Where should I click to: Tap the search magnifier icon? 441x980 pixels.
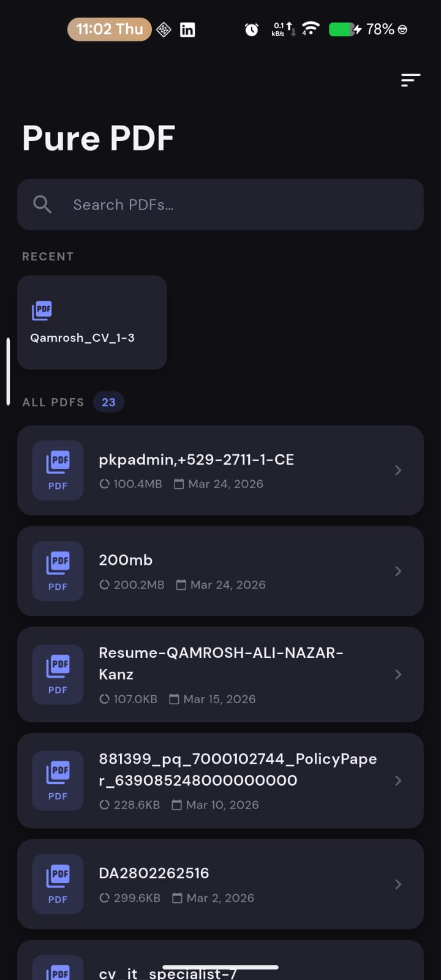tap(42, 205)
